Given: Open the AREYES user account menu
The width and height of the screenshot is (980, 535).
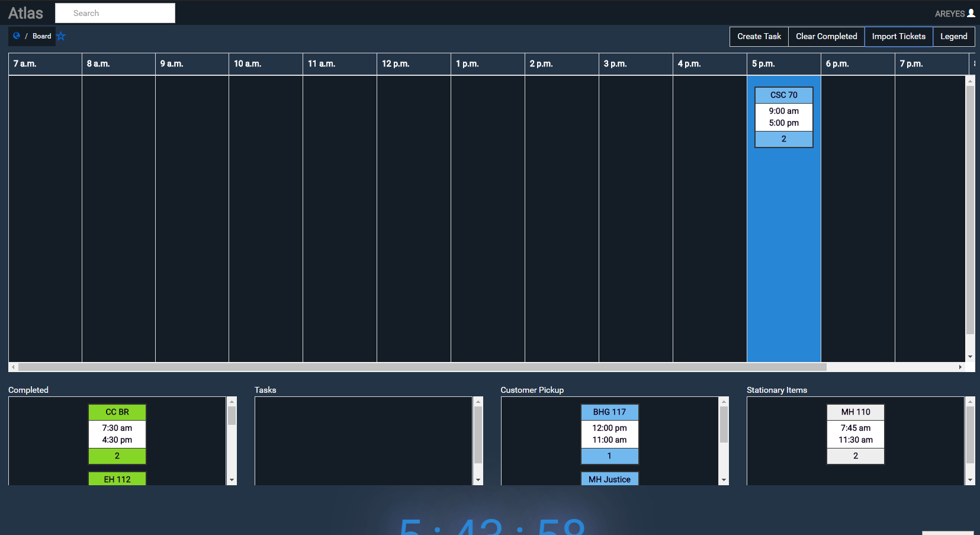Looking at the screenshot, I should [x=955, y=13].
